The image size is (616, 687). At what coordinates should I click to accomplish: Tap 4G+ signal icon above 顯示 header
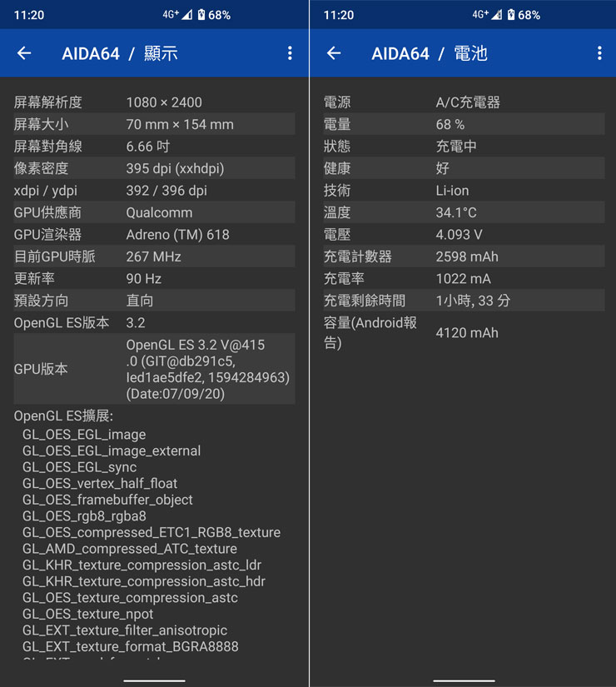click(176, 15)
